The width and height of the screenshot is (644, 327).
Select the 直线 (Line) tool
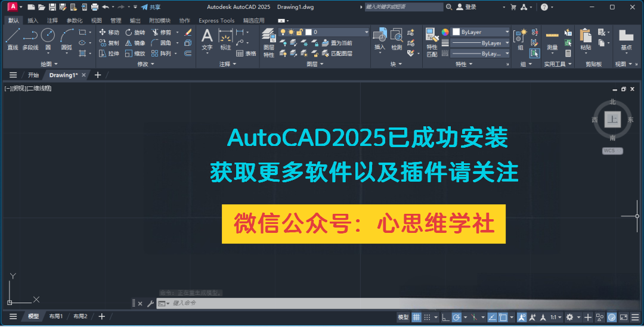pos(13,39)
